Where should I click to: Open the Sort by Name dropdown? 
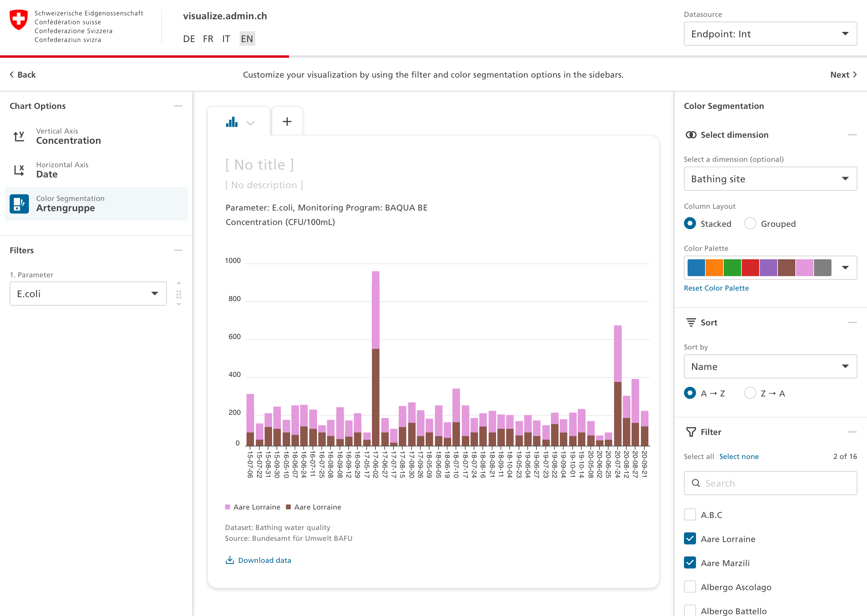(769, 366)
